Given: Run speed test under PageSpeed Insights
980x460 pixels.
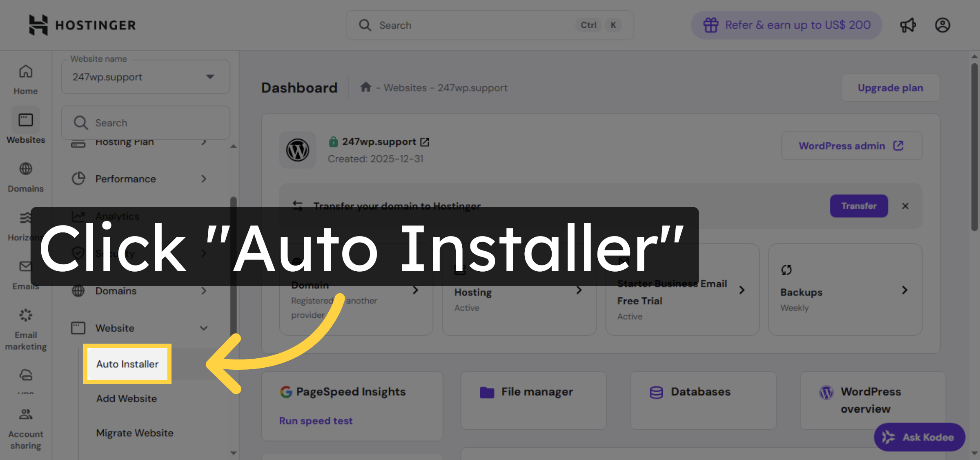Looking at the screenshot, I should [315, 420].
